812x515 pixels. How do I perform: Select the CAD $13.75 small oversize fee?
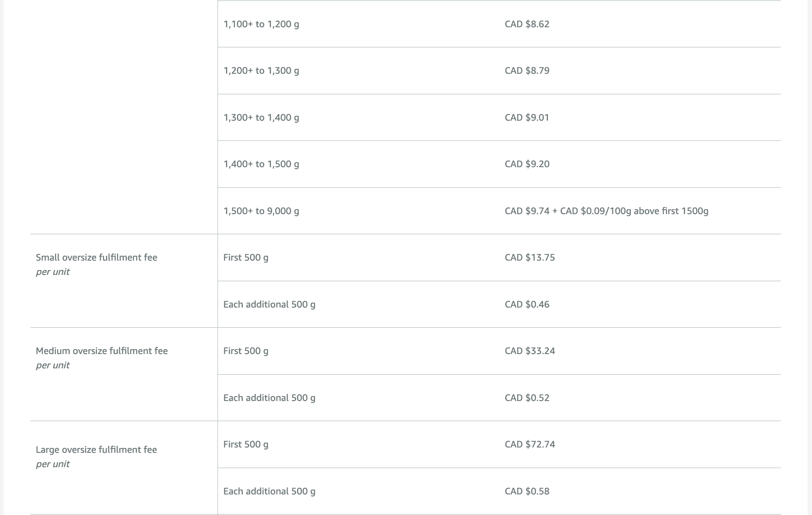click(x=530, y=257)
